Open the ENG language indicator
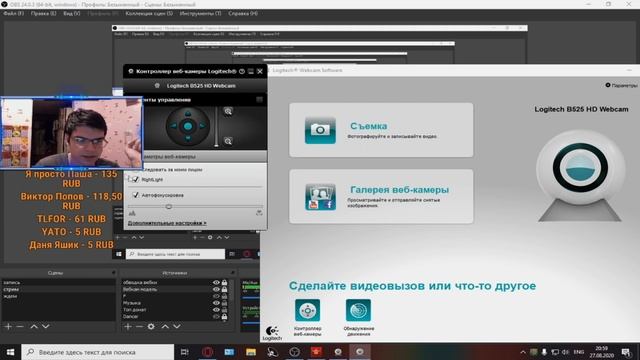The image size is (640, 360). point(579,352)
